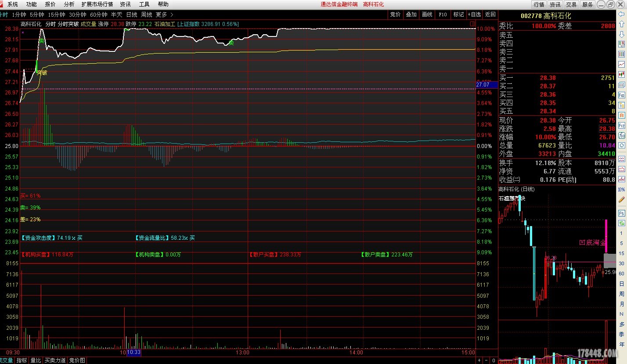Viewport: 627px width, 364px height.
Task: Click the green refresh icon in sidebar
Action: pos(621,223)
